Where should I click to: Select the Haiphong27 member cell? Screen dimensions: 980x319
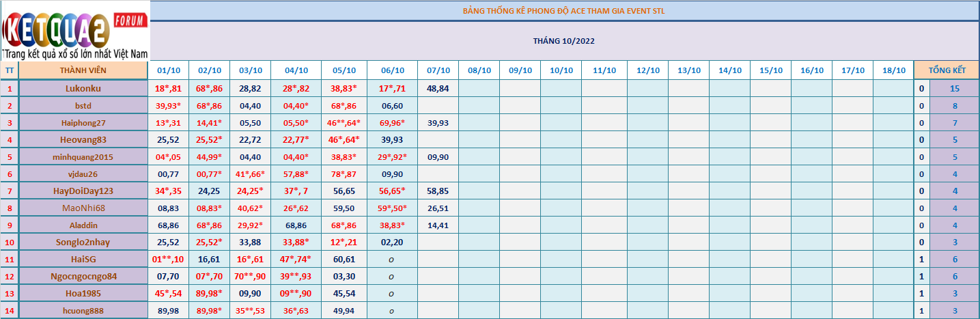tap(83, 122)
